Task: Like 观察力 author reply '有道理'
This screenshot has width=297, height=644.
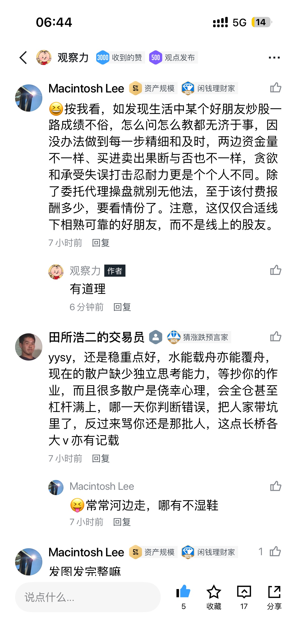Action: (276, 270)
